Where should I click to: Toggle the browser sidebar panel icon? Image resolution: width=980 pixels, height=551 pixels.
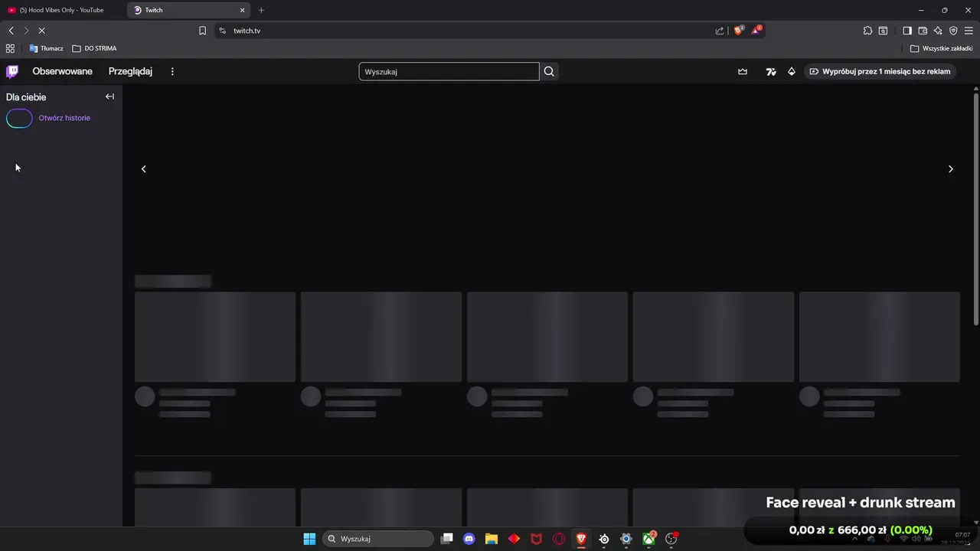click(906, 31)
